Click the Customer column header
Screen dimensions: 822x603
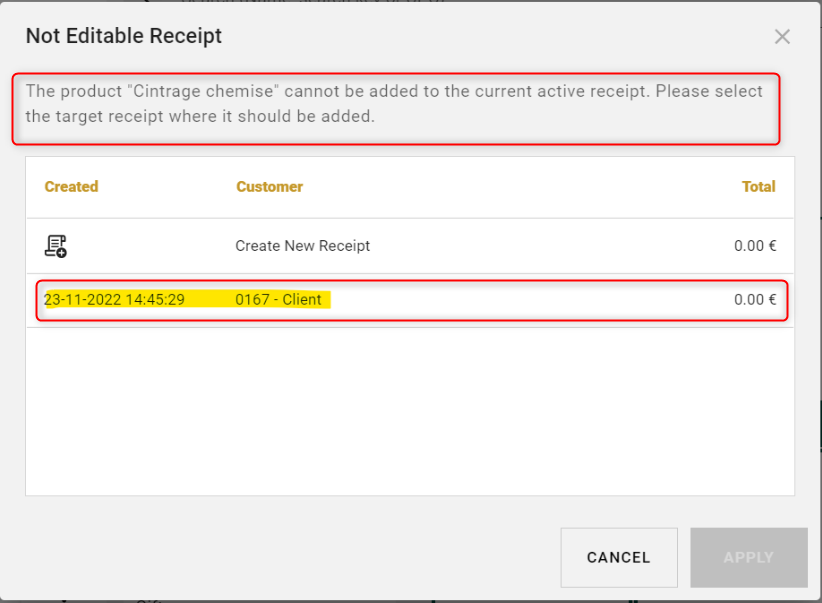point(269,187)
